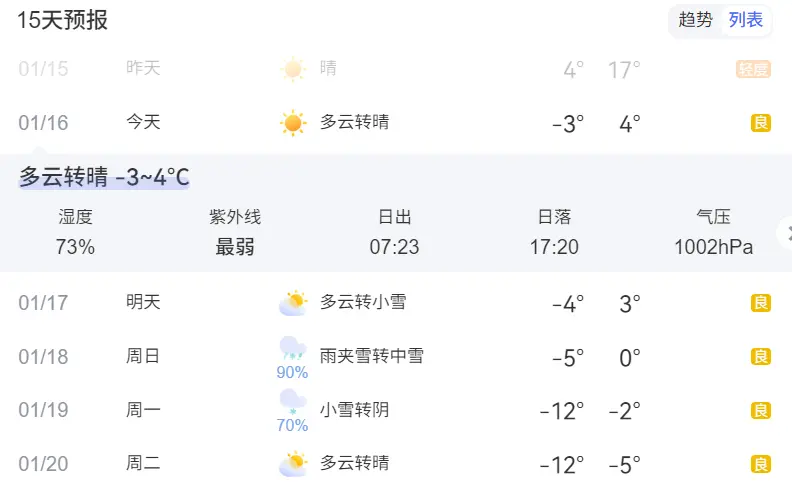This screenshot has width=792, height=493.
Task: Click the 良 badge on 01/19 row
Action: (761, 410)
